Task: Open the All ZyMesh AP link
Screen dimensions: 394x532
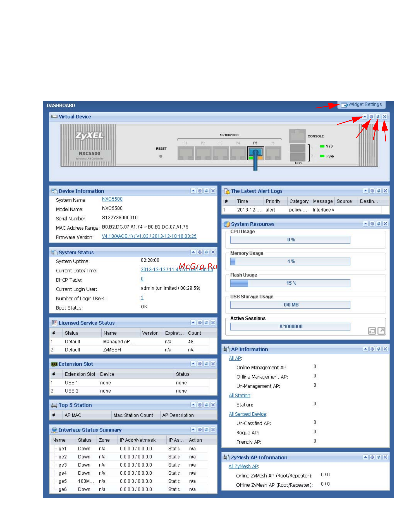Action: (x=243, y=466)
